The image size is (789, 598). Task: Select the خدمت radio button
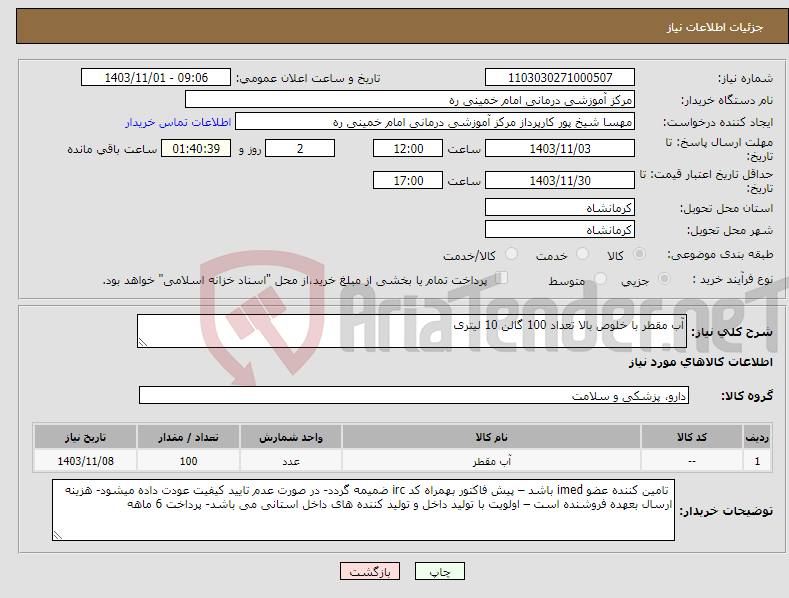582,254
